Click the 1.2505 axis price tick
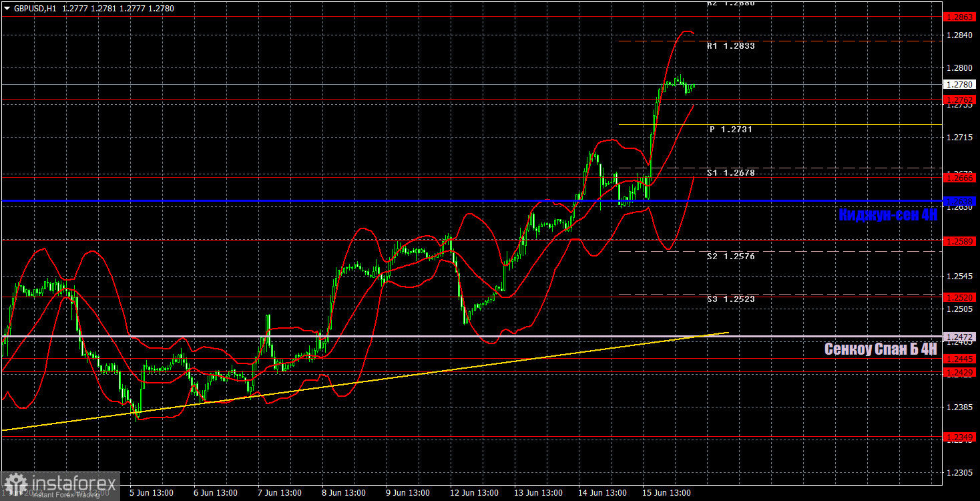 959,310
